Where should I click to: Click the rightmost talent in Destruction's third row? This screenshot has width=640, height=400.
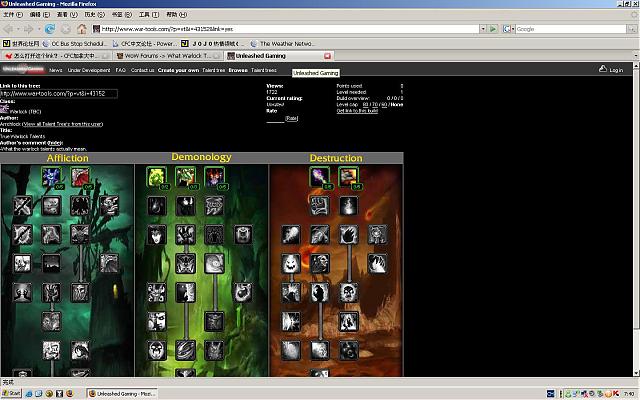377,235
